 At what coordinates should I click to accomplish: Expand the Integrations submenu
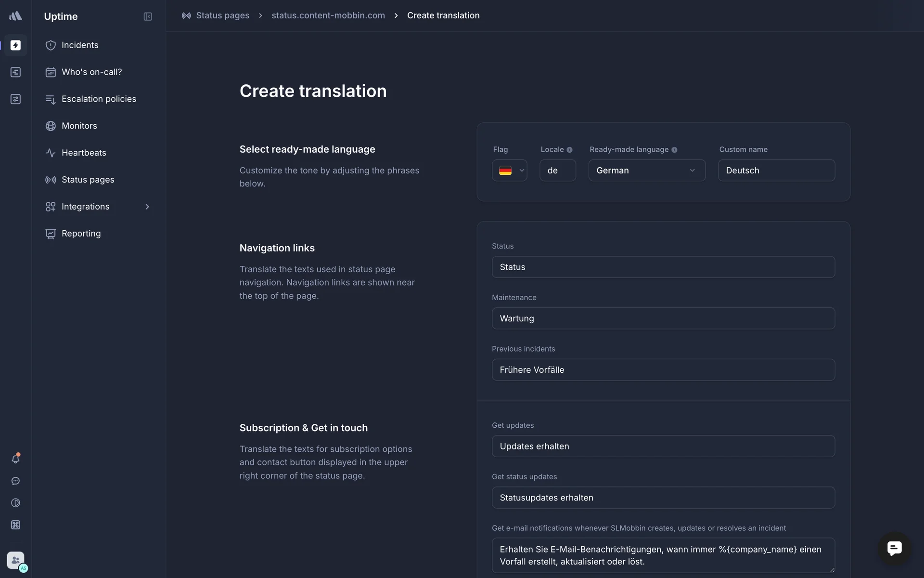pos(147,207)
